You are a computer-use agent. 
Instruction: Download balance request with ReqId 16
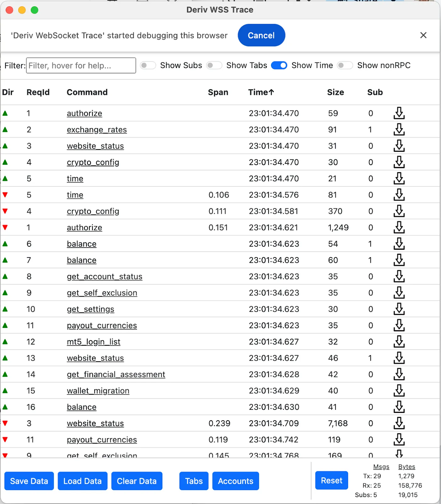399,407
